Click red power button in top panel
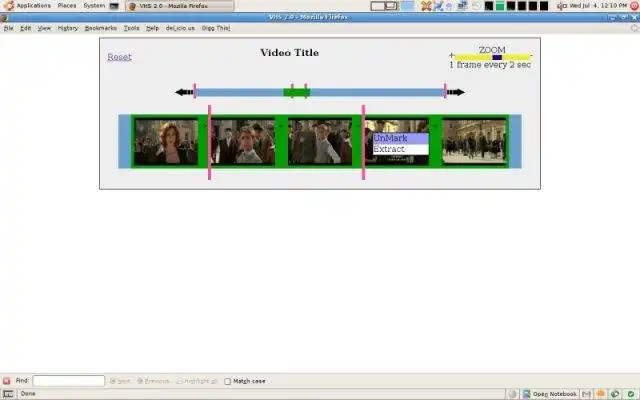640x400 pixels. 635,6
